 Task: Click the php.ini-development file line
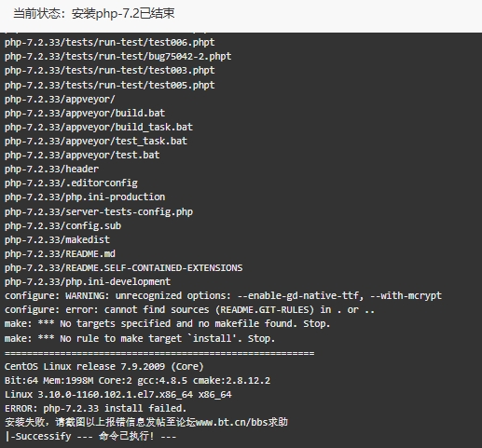tap(88, 281)
